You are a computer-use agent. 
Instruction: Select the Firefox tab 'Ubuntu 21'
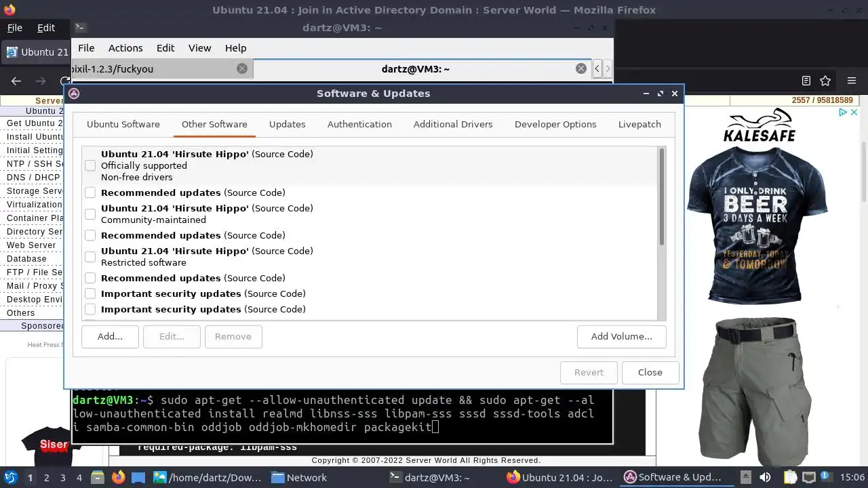tap(35, 52)
